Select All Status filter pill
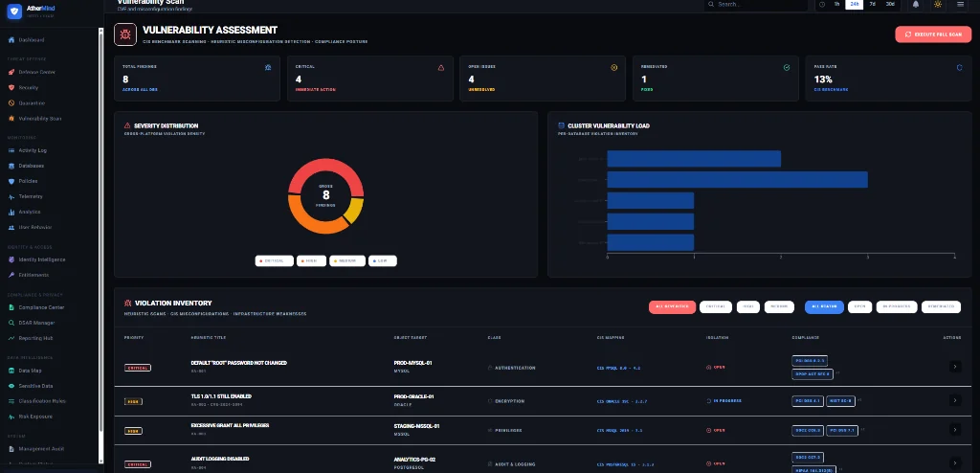Viewport: 980px width, 473px height. (824, 307)
